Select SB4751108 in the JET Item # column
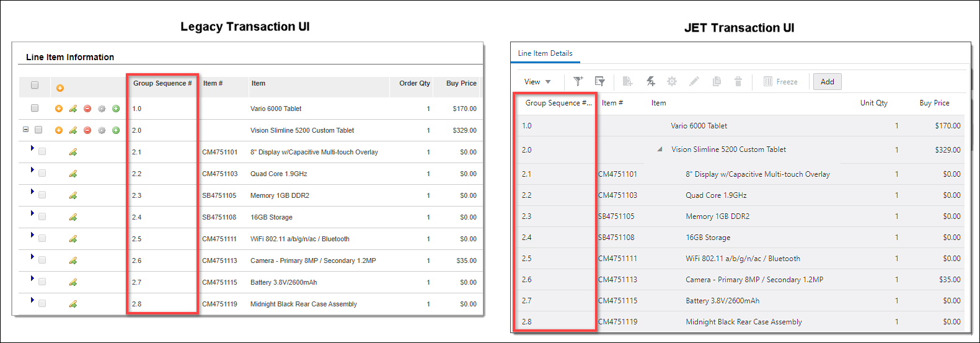 [617, 238]
